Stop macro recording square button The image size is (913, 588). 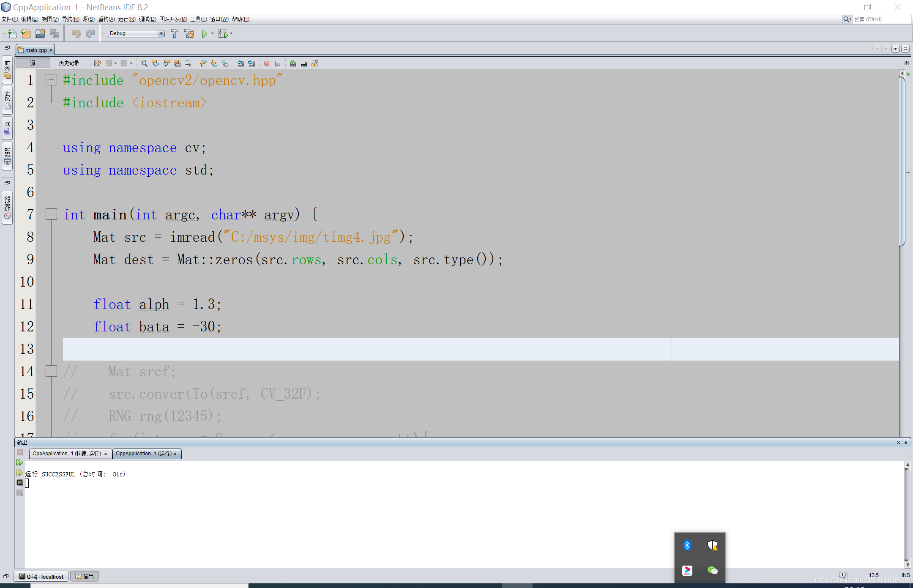[278, 63]
